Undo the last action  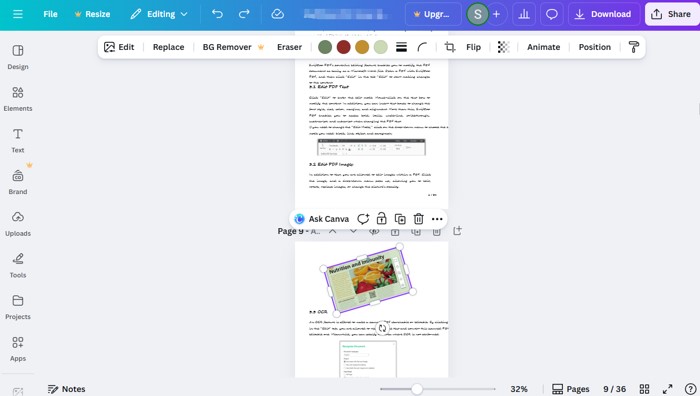[217, 14]
